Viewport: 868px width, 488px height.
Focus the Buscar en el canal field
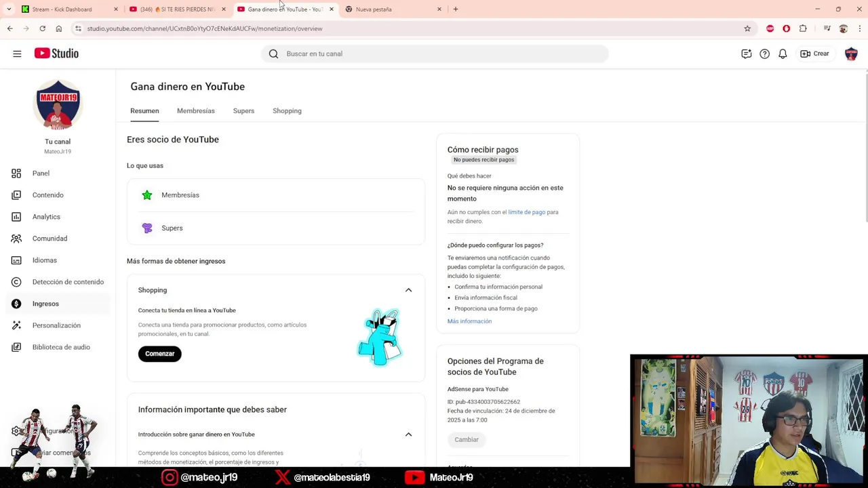coord(435,54)
